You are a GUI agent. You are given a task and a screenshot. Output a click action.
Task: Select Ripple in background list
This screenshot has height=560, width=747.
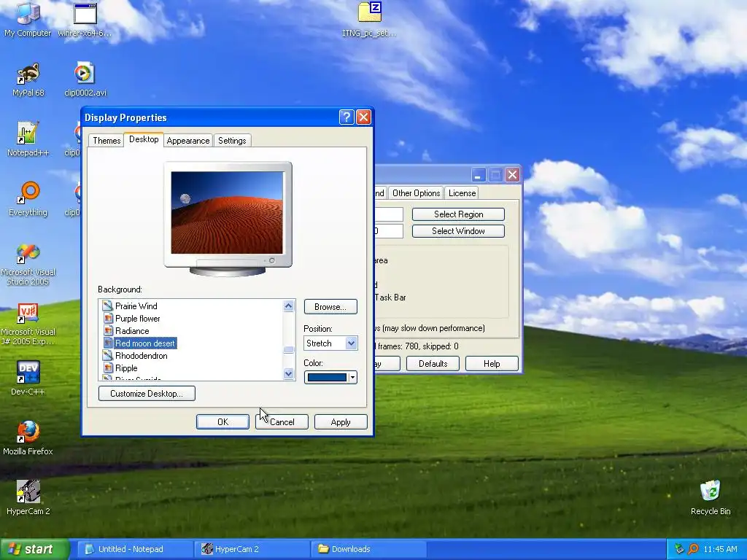[126, 367]
